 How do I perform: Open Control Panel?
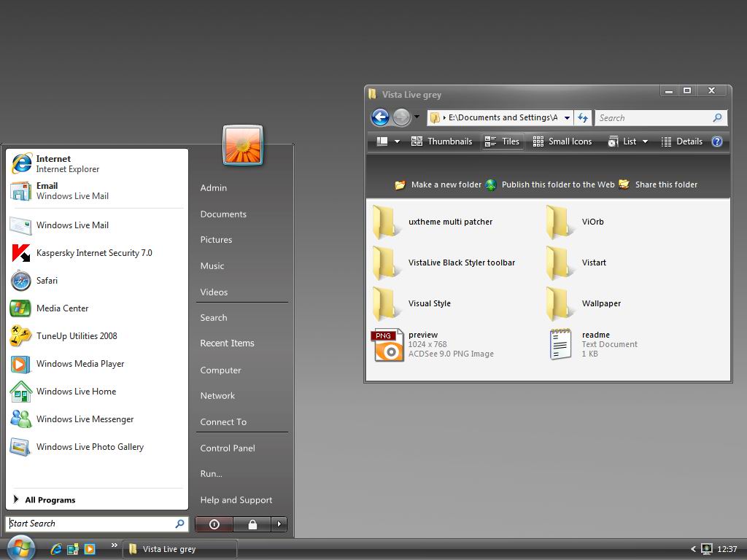[228, 448]
